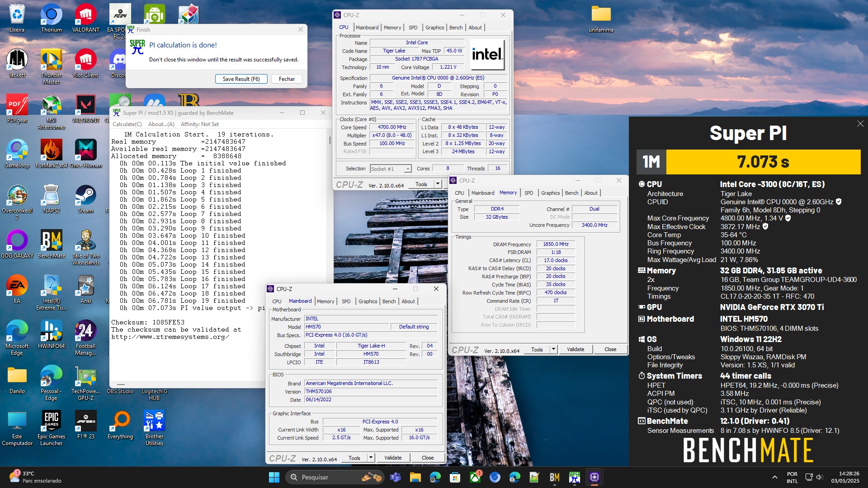Open the PDFgear desktop icon
Image resolution: width=868 pixels, height=488 pixels.
click(17, 108)
